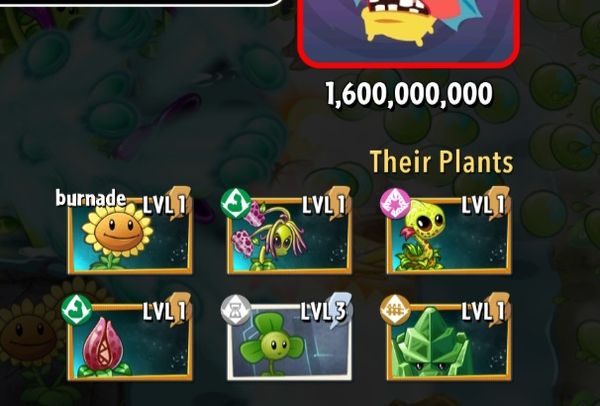Viewport: 600px width, 406px height.
Task: Click the 1,600,000,000 score text
Action: pos(409,94)
